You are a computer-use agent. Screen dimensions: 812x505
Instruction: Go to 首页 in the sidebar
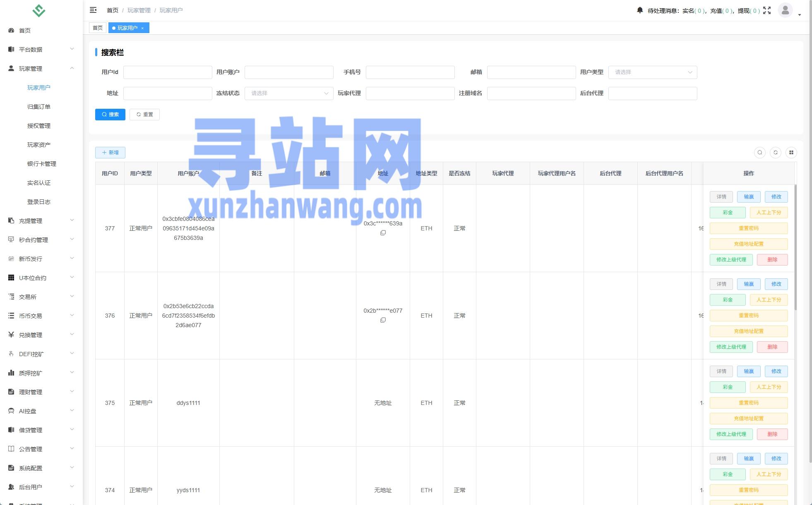point(41,31)
